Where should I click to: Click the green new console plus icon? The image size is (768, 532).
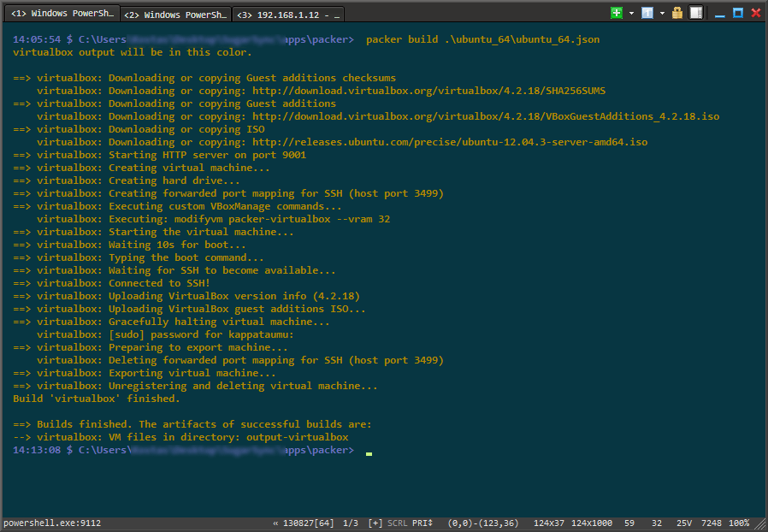pyautogui.click(x=617, y=13)
